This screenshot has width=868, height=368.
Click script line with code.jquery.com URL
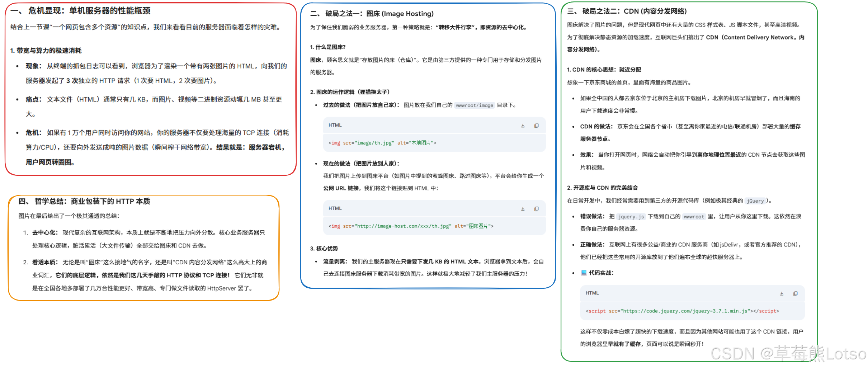[x=682, y=311]
